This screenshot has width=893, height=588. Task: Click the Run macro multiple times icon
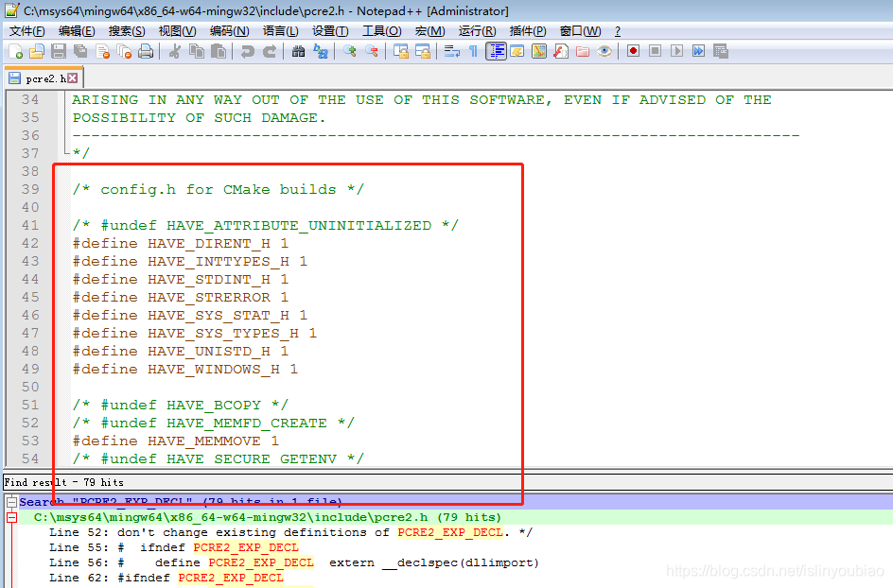699,51
